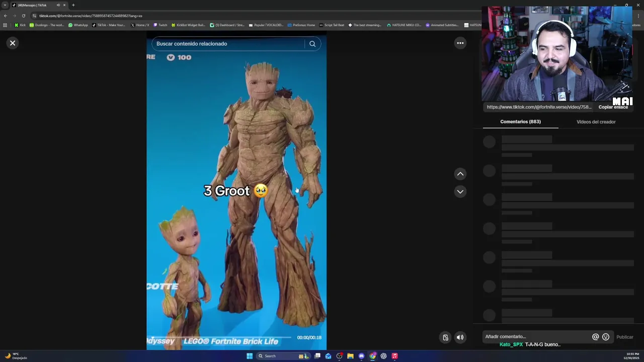
Task: Open the Home / X bookmark
Action: 140,25
